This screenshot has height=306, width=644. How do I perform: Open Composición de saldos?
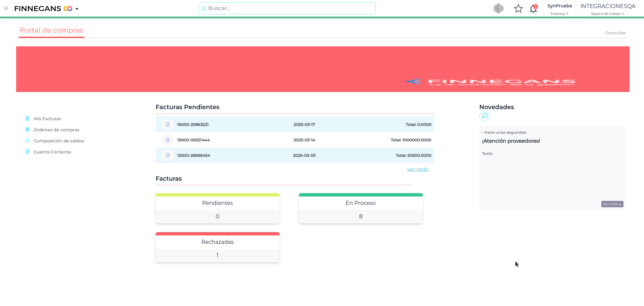click(x=59, y=141)
